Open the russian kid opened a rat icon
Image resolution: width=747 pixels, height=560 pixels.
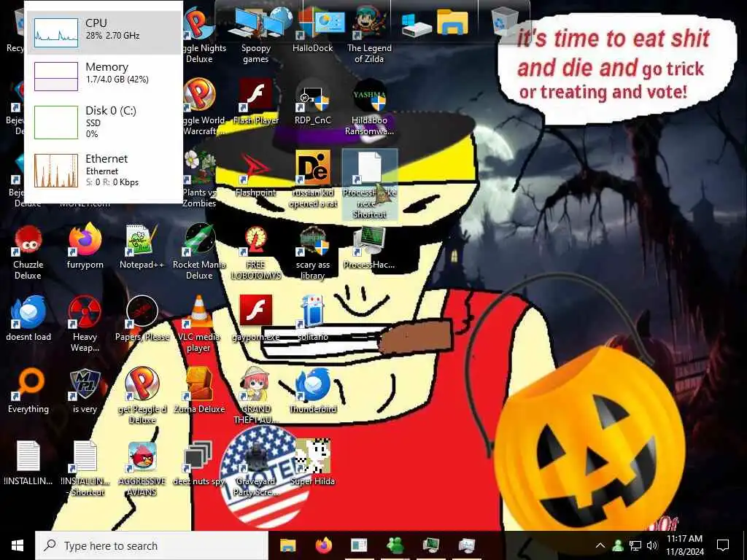313,179
